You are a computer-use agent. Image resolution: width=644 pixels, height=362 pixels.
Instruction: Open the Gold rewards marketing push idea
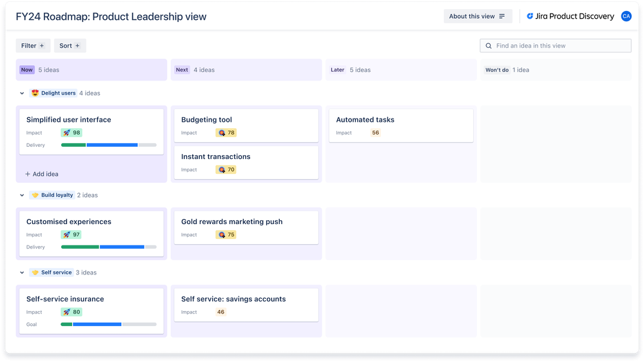pos(246,228)
